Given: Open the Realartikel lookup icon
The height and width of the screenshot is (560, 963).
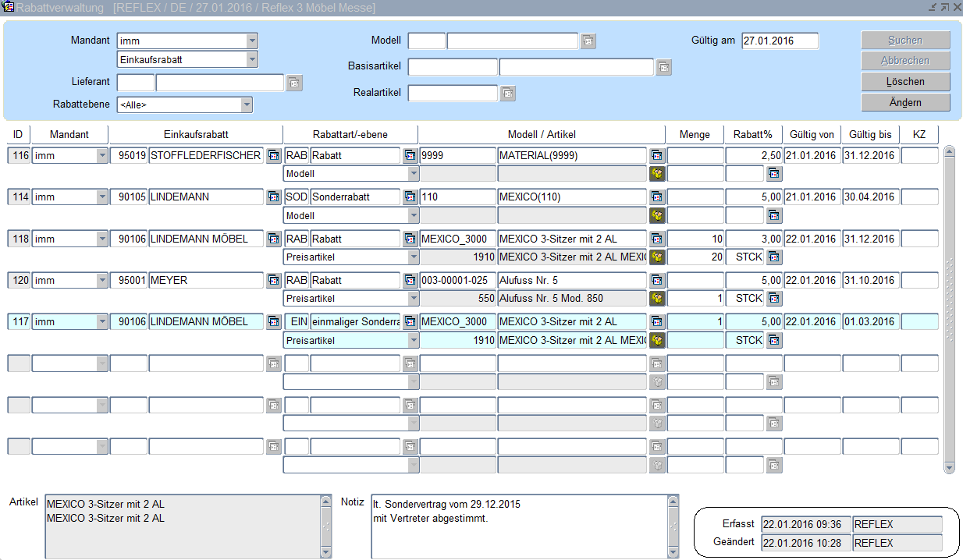Looking at the screenshot, I should point(508,94).
